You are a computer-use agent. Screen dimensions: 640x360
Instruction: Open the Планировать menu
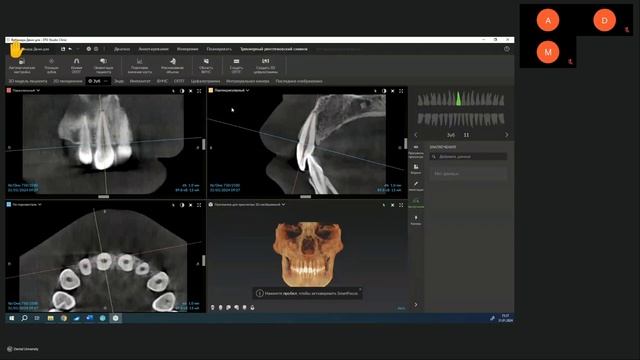tap(219, 49)
